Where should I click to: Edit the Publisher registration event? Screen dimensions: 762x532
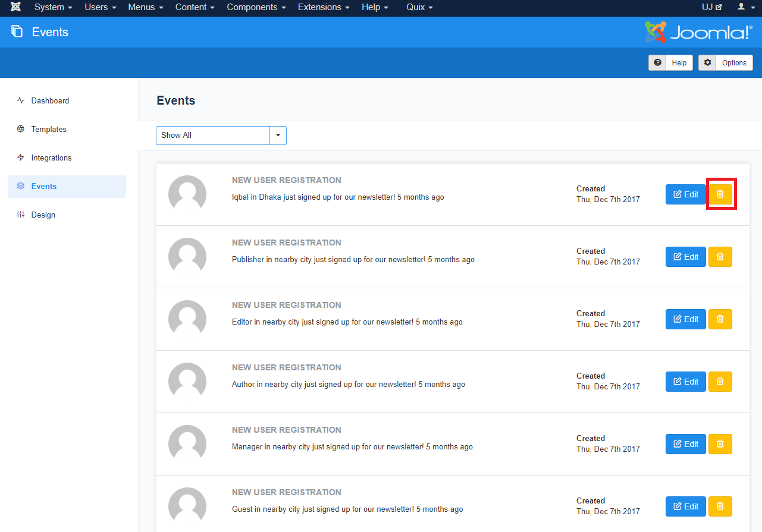(x=685, y=257)
